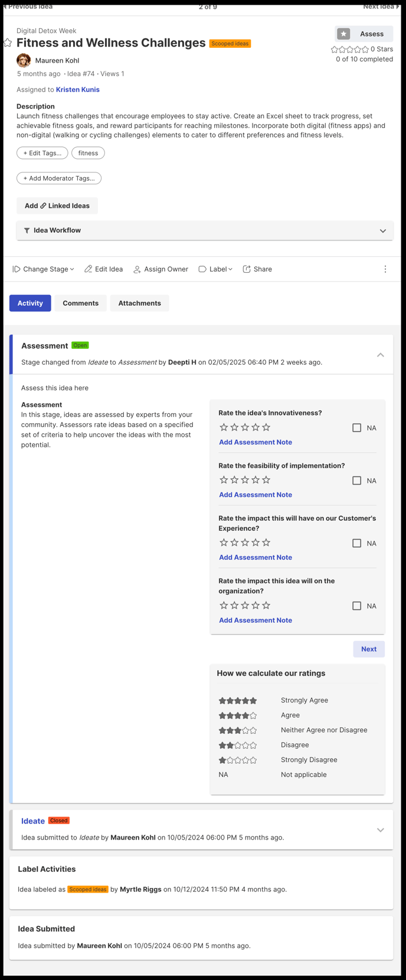This screenshot has height=980, width=406.
Task: Rate Customer's Experience impact five stars
Action: [266, 543]
